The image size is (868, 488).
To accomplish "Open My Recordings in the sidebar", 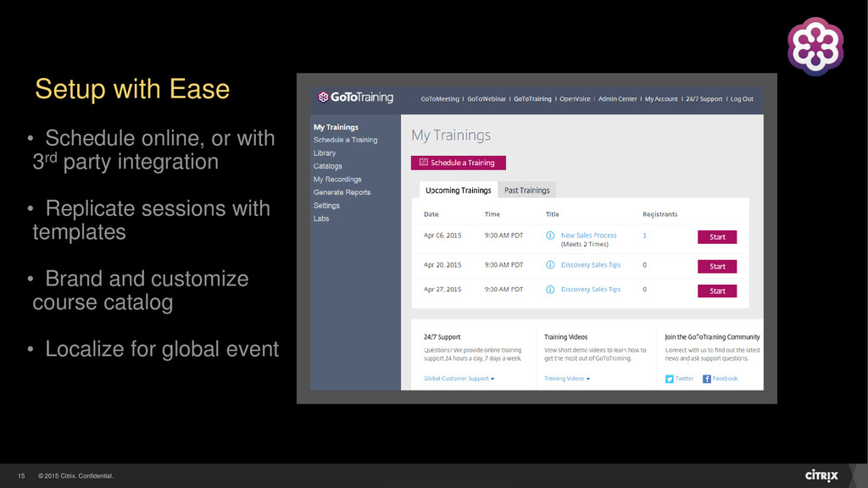I will (x=337, y=180).
